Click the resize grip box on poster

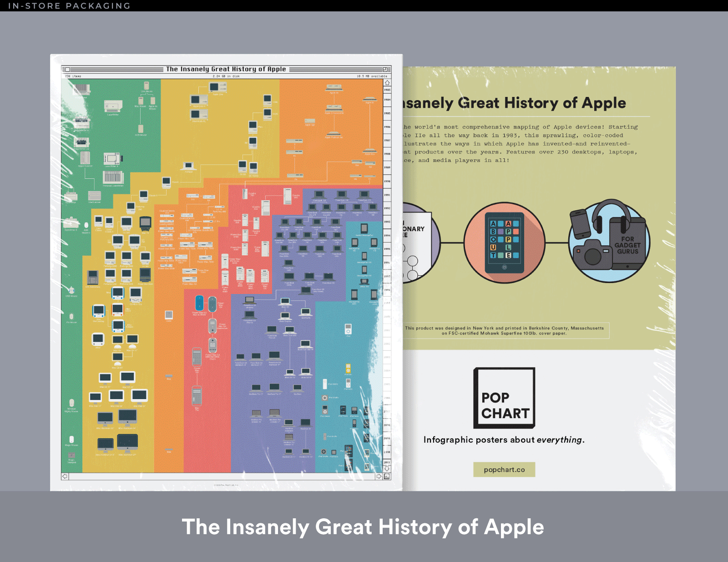coord(387,476)
